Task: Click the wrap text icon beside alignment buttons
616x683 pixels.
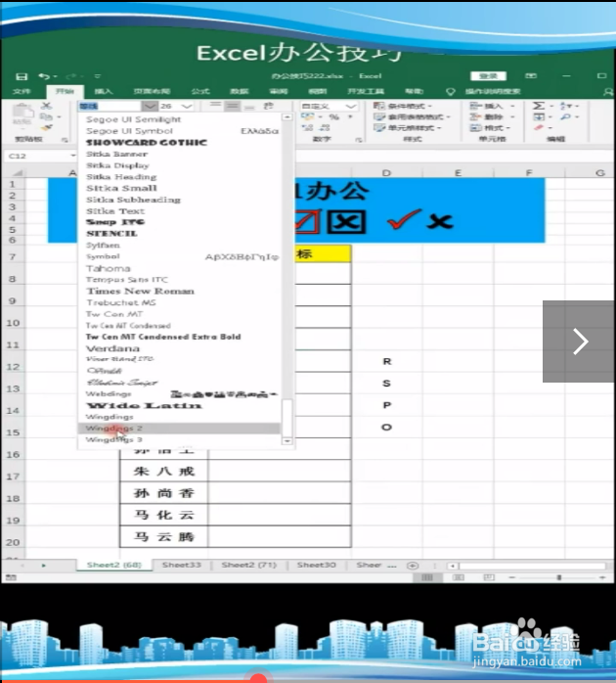Action: [268, 106]
